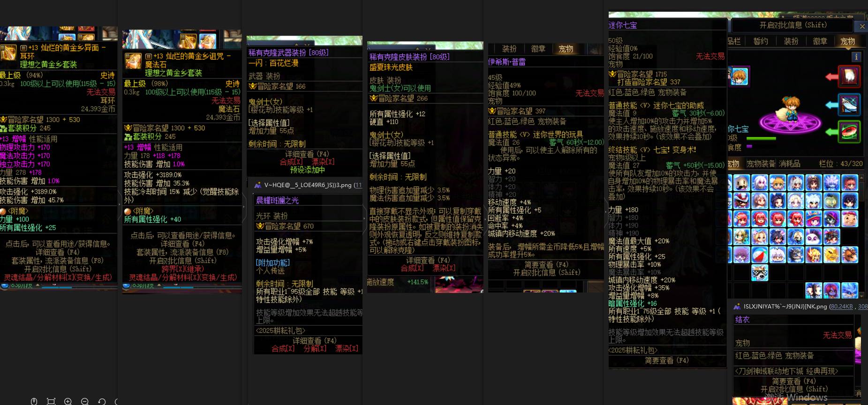Select the red-arrow pet equipment slot

(x=849, y=76)
